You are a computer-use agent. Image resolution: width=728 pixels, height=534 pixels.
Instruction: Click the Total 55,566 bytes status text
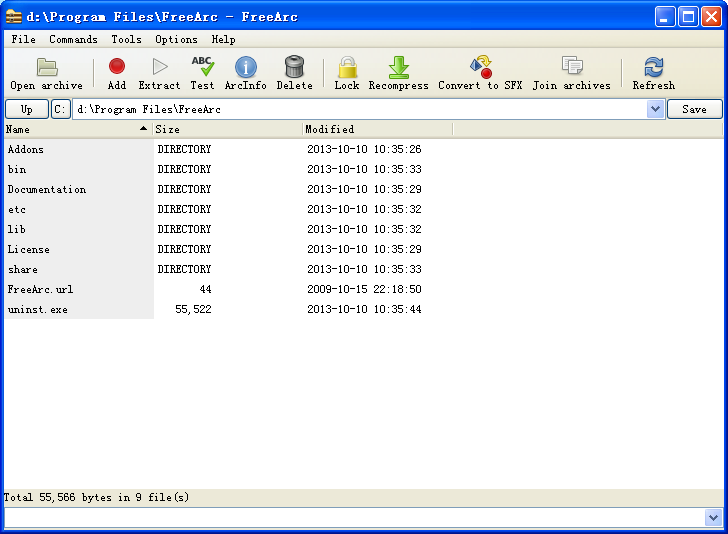coord(97,497)
